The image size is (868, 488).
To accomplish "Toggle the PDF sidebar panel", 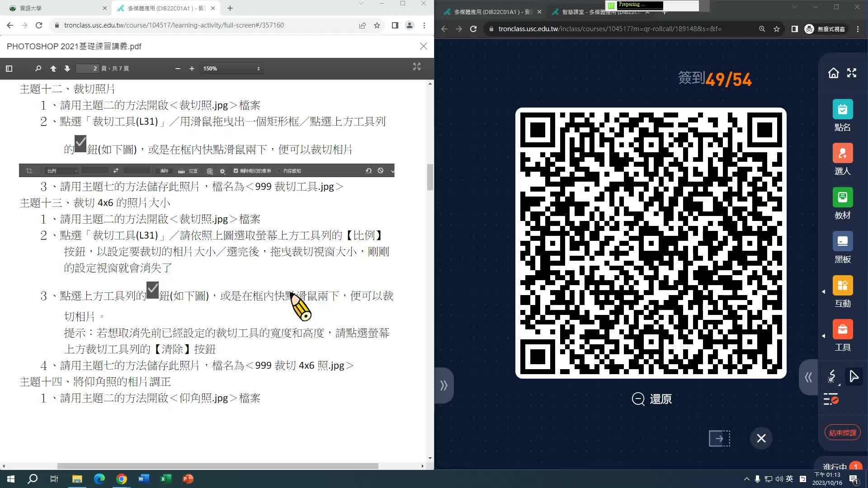I will pyautogui.click(x=9, y=69).
